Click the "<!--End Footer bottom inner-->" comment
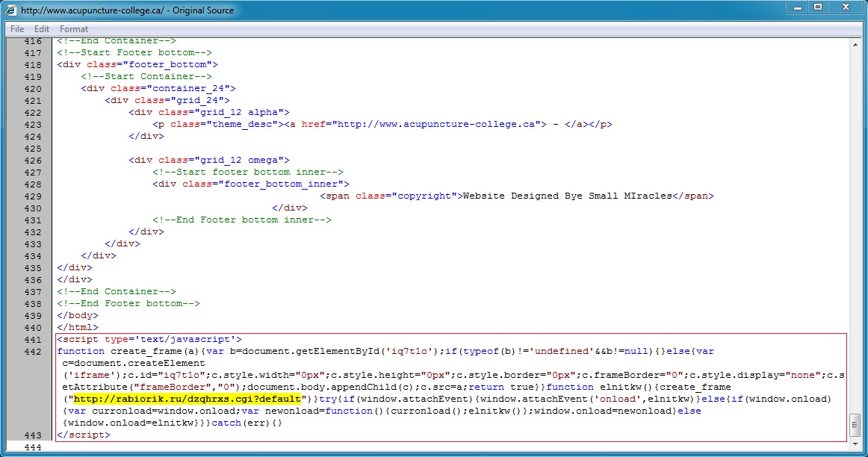This screenshot has height=457, width=868. click(242, 220)
